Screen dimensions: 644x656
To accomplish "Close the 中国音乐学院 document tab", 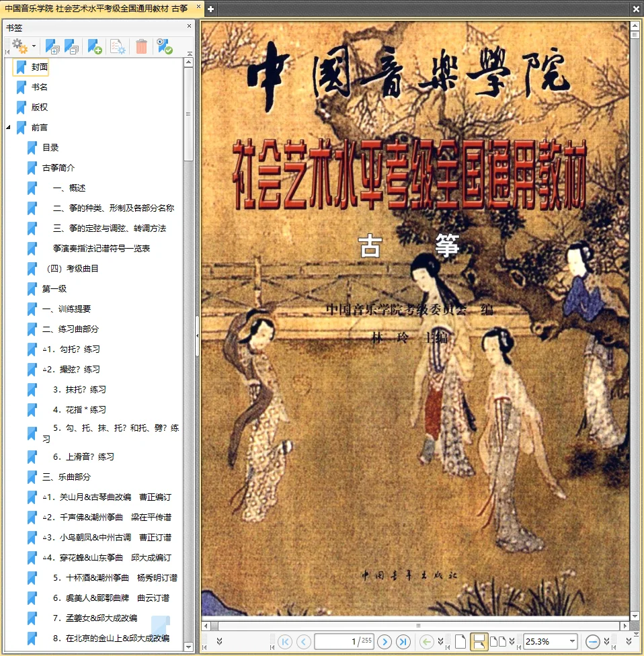I will [x=199, y=7].
